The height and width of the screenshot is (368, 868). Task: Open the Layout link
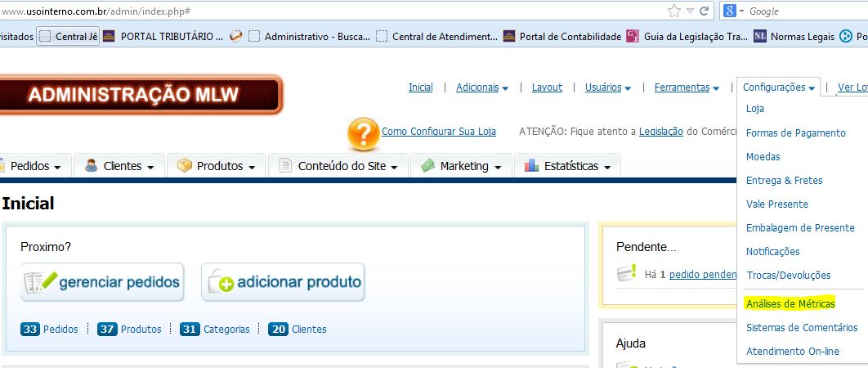click(547, 87)
